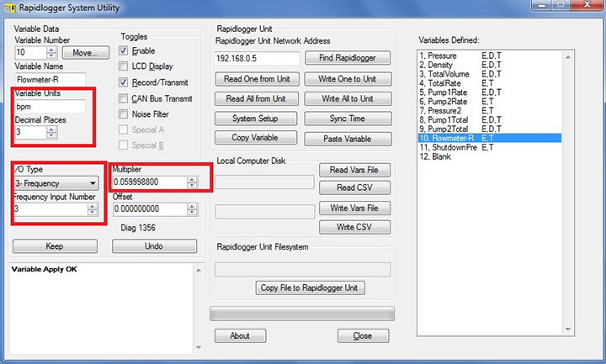Check the LCD Display checkbox

coord(123,66)
